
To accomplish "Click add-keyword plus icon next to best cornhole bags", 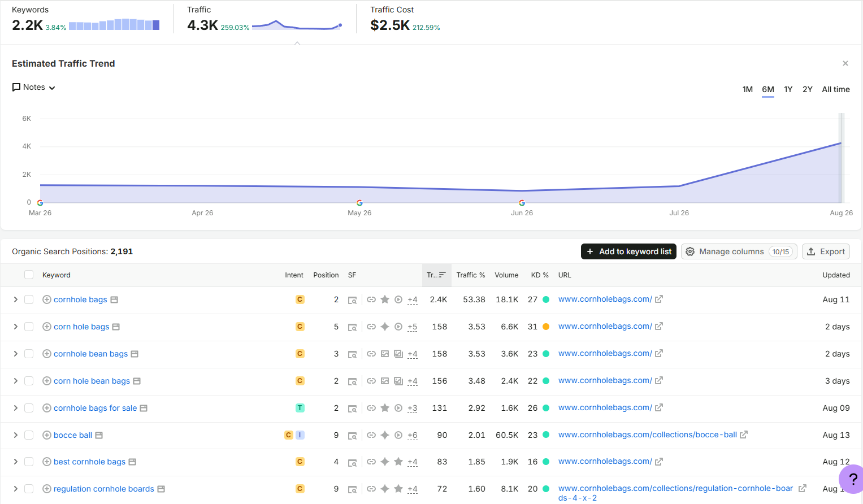I will point(47,462).
